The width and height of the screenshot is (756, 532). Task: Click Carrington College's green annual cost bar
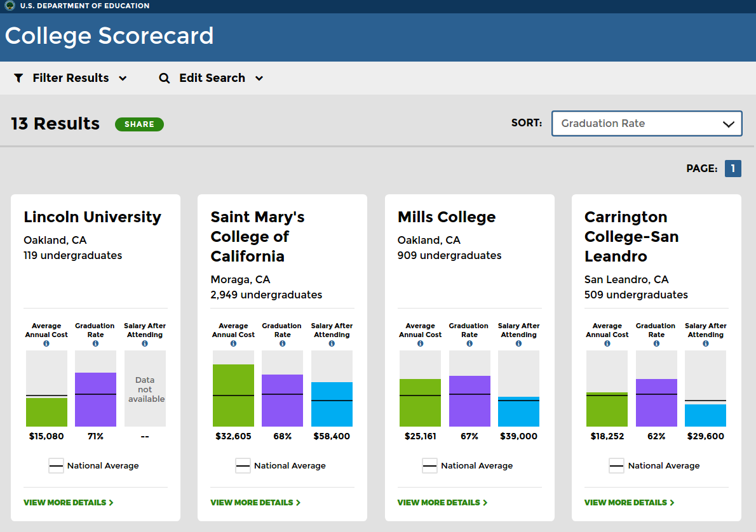coord(607,409)
